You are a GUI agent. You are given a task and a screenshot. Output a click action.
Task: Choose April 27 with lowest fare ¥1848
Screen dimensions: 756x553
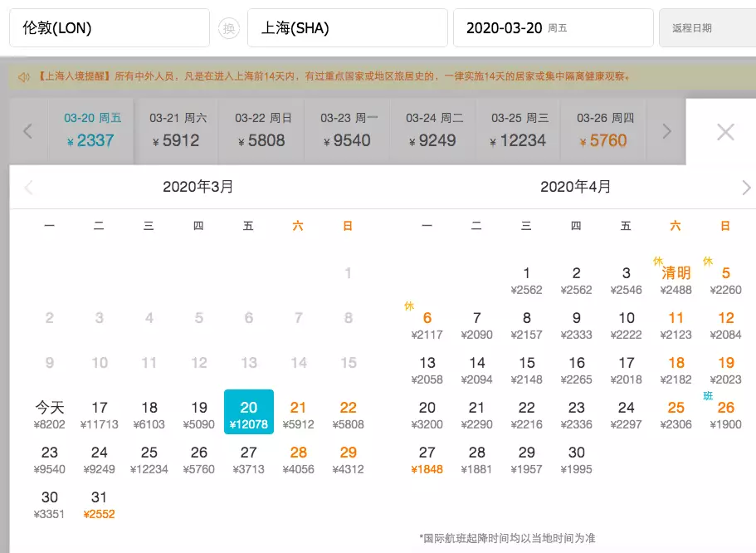[x=427, y=459]
